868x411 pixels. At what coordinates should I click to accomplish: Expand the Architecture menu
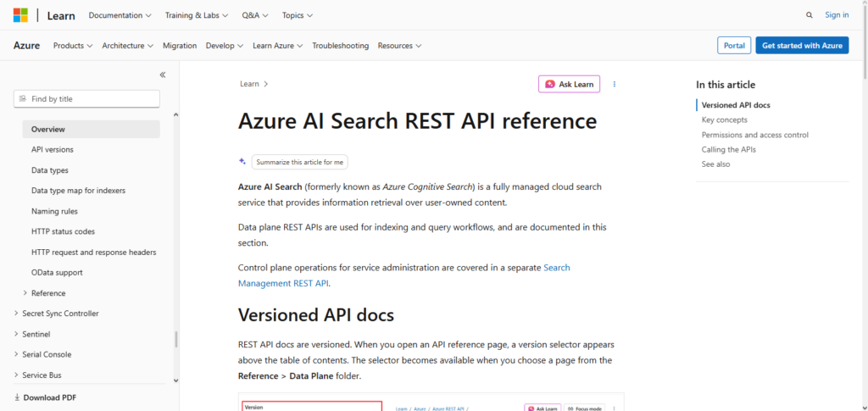pos(128,46)
